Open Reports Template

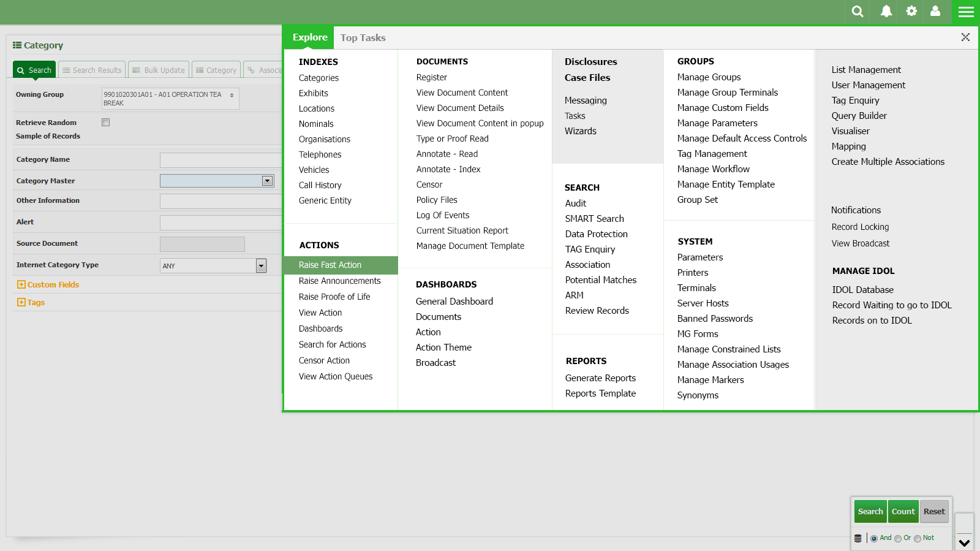click(x=600, y=393)
